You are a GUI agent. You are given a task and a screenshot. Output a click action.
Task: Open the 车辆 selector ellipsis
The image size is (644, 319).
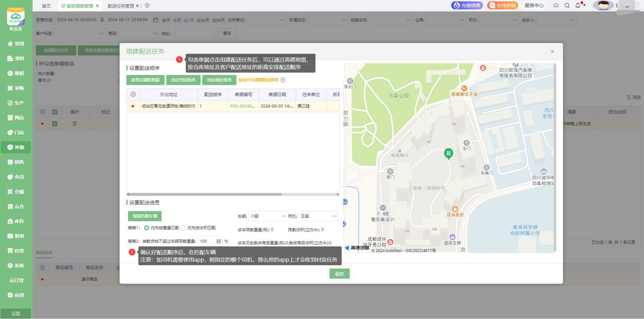pyautogui.click(x=284, y=216)
